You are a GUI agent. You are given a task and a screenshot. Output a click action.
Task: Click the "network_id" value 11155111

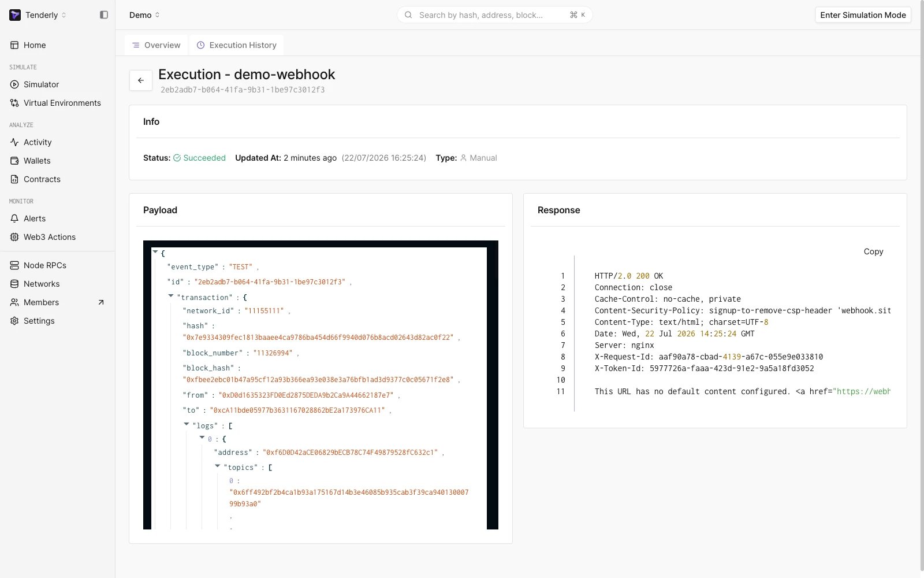click(264, 311)
